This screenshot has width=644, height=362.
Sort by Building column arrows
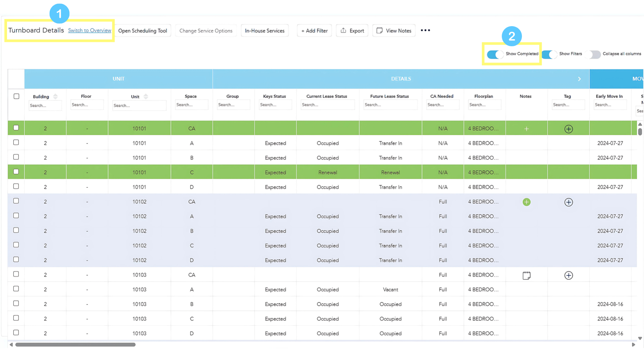click(x=55, y=97)
